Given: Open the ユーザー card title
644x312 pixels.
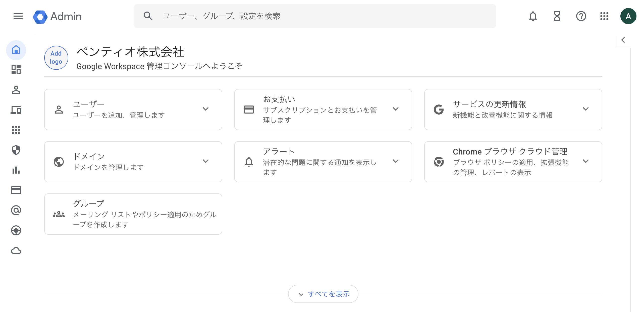Looking at the screenshot, I should tap(89, 104).
